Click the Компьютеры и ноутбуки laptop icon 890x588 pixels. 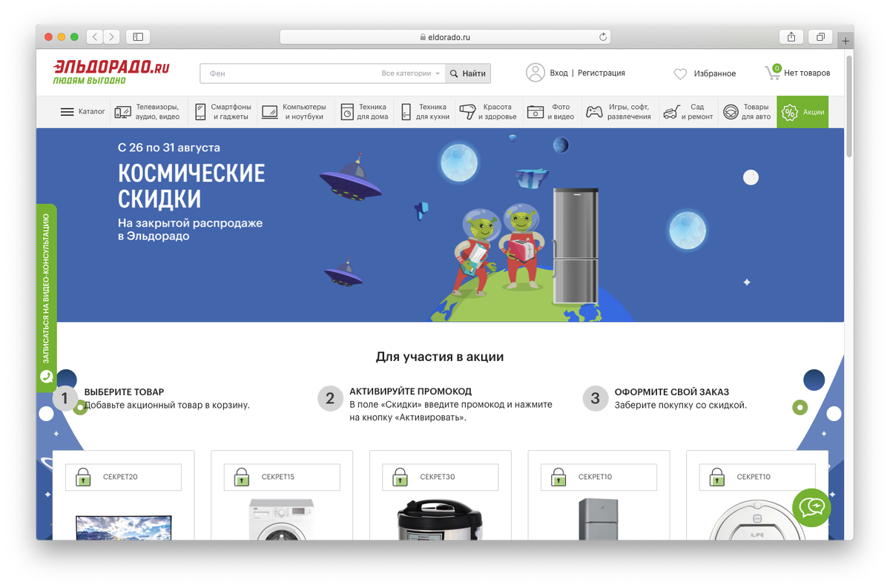(270, 112)
